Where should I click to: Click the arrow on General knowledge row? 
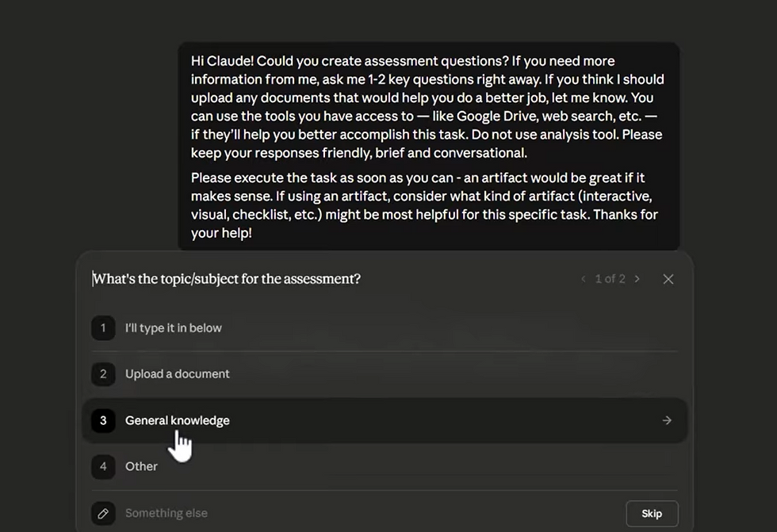point(667,420)
